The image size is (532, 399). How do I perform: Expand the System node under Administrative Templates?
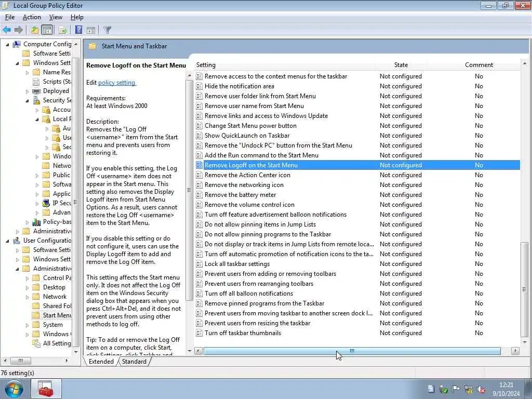point(27,325)
